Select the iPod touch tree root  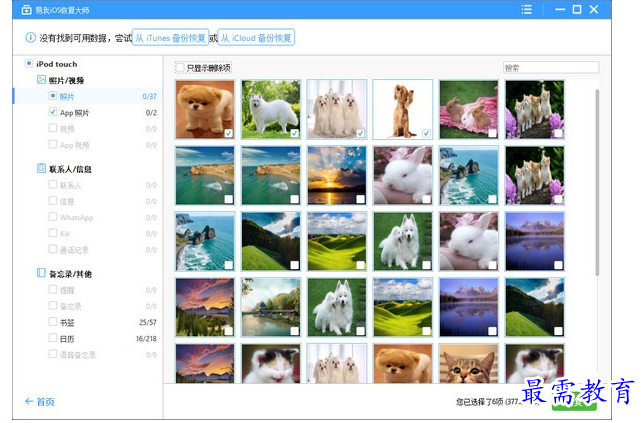coord(57,64)
